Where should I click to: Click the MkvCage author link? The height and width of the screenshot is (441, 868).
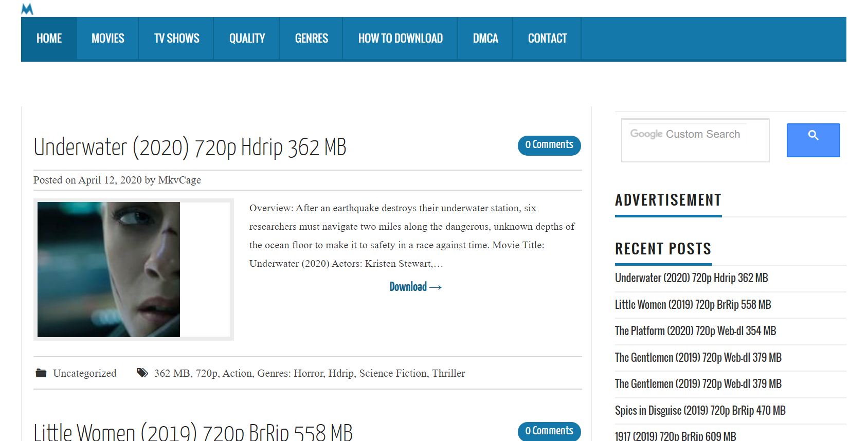(x=179, y=180)
